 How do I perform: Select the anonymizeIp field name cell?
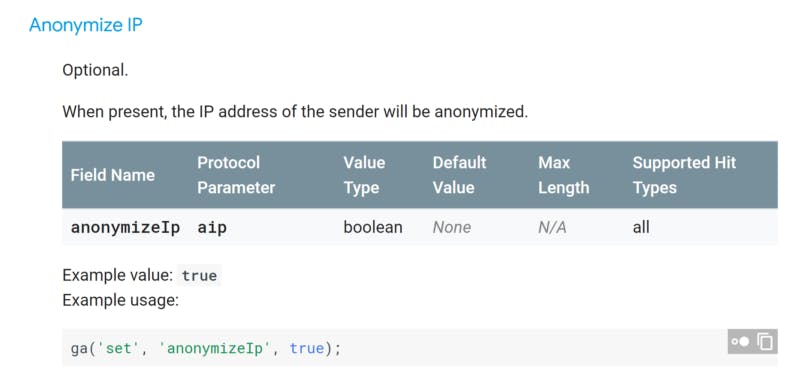click(125, 227)
